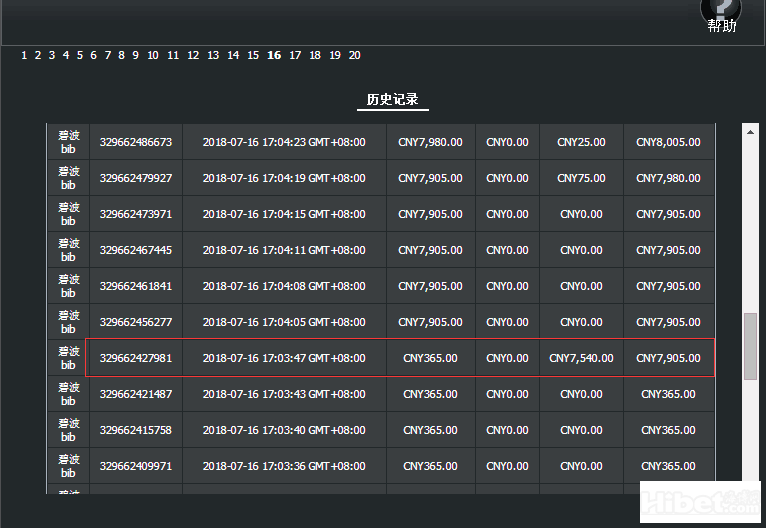The height and width of the screenshot is (528, 766).
Task: Jump to page 10
Action: tap(153, 55)
